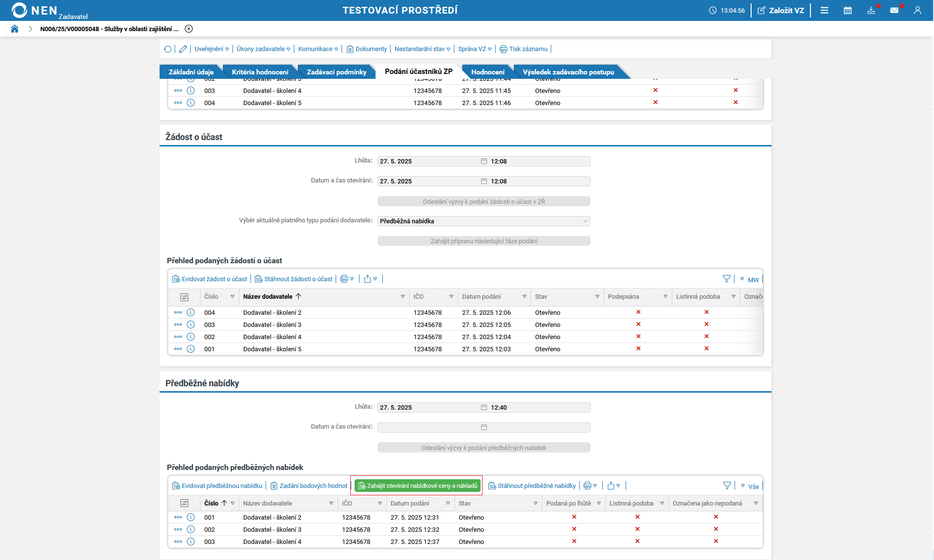Open the mail envelope notifications icon
The image size is (934, 560).
tap(894, 10)
